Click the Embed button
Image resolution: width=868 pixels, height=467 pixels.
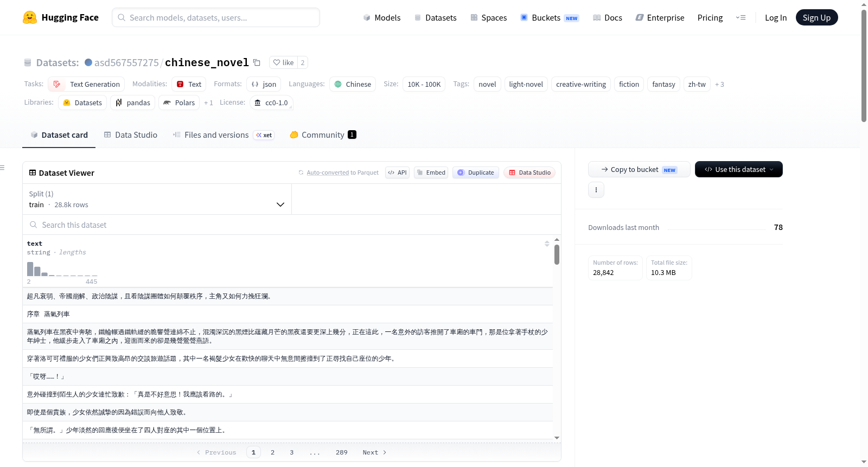pos(431,172)
